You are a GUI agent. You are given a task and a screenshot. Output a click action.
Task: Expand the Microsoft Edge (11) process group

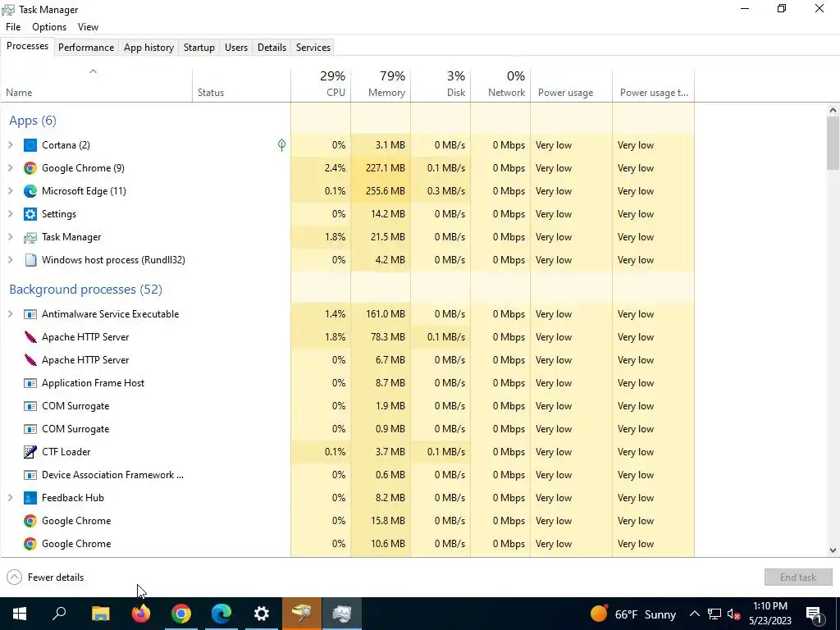10,191
